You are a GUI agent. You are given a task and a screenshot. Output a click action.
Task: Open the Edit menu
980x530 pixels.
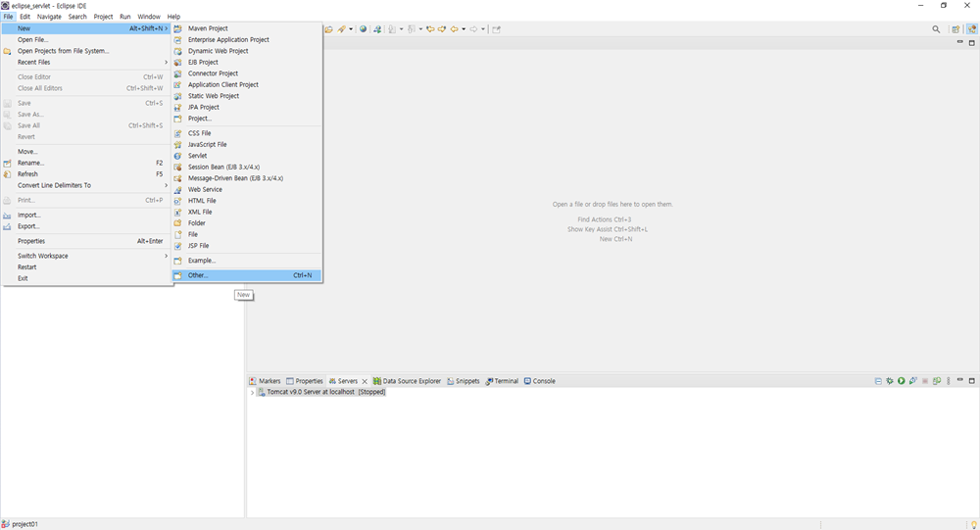tap(25, 17)
